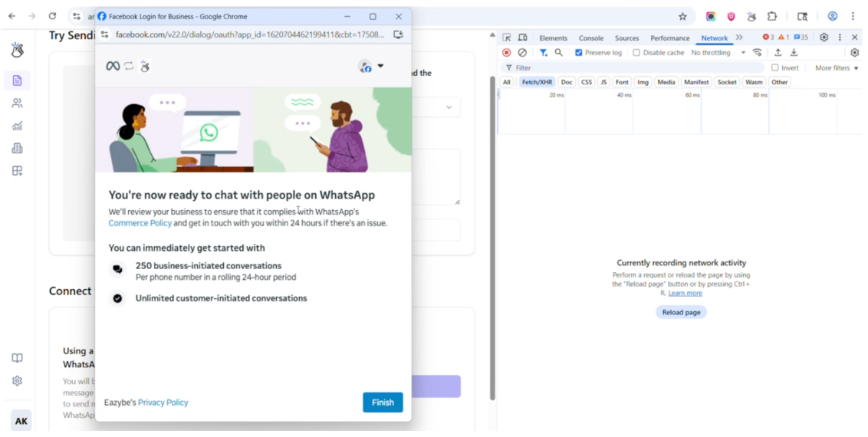Click the install/cast icon in popup address bar
The width and height of the screenshot is (868, 437).
point(398,34)
